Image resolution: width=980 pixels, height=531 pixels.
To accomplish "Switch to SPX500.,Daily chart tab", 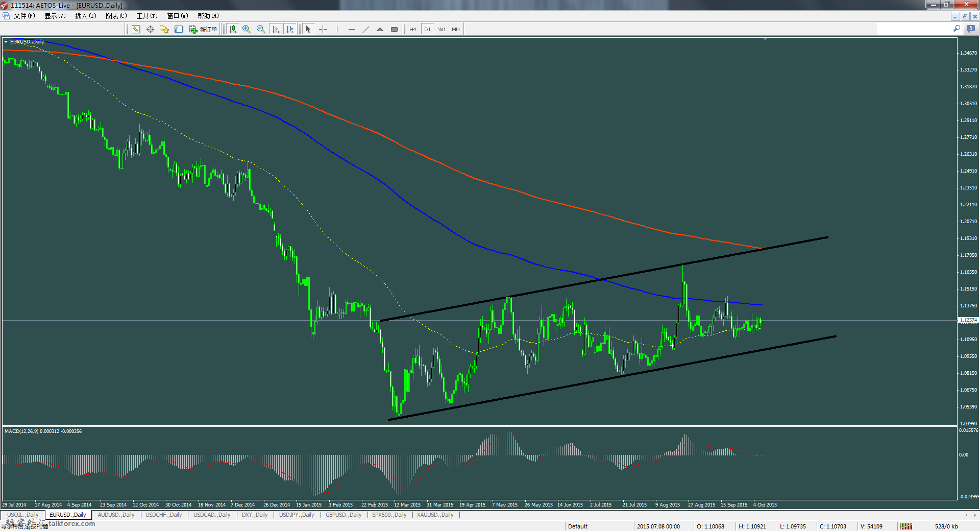I will (x=389, y=515).
